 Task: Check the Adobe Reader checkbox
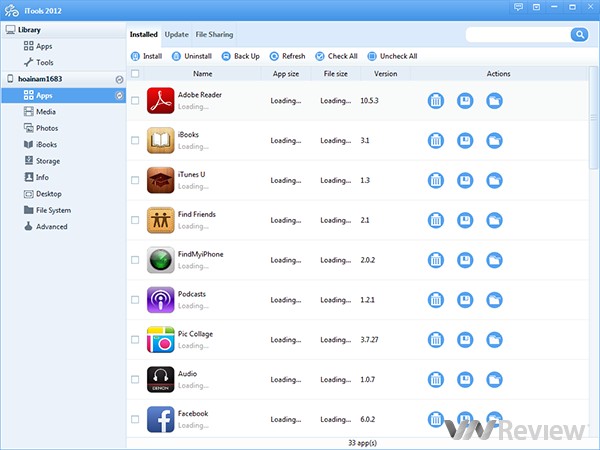135,101
